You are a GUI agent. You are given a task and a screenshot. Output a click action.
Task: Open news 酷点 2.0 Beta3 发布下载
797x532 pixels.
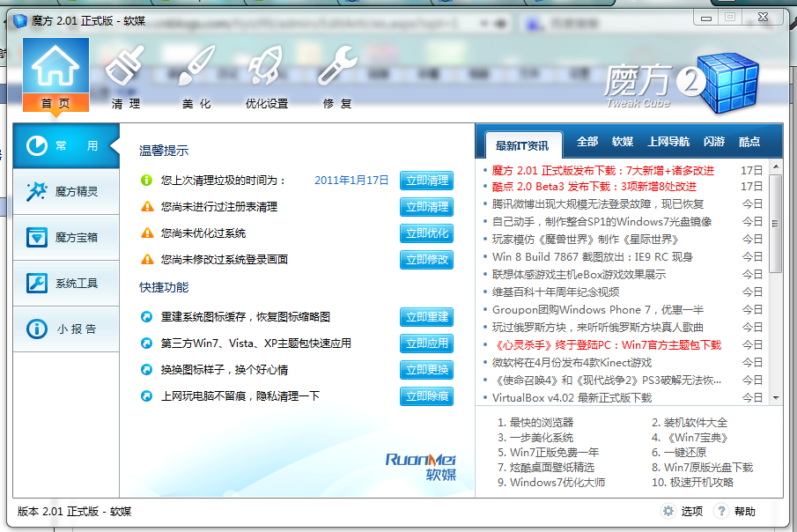(x=594, y=187)
